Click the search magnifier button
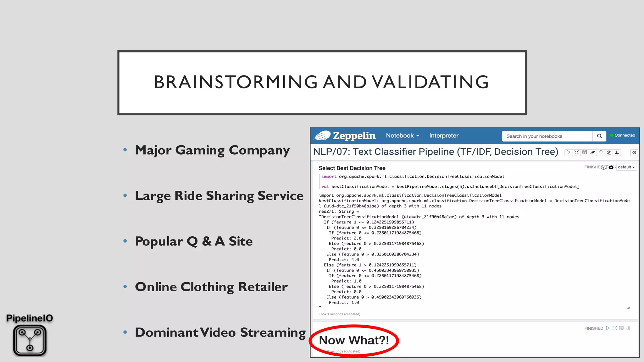 [600, 136]
